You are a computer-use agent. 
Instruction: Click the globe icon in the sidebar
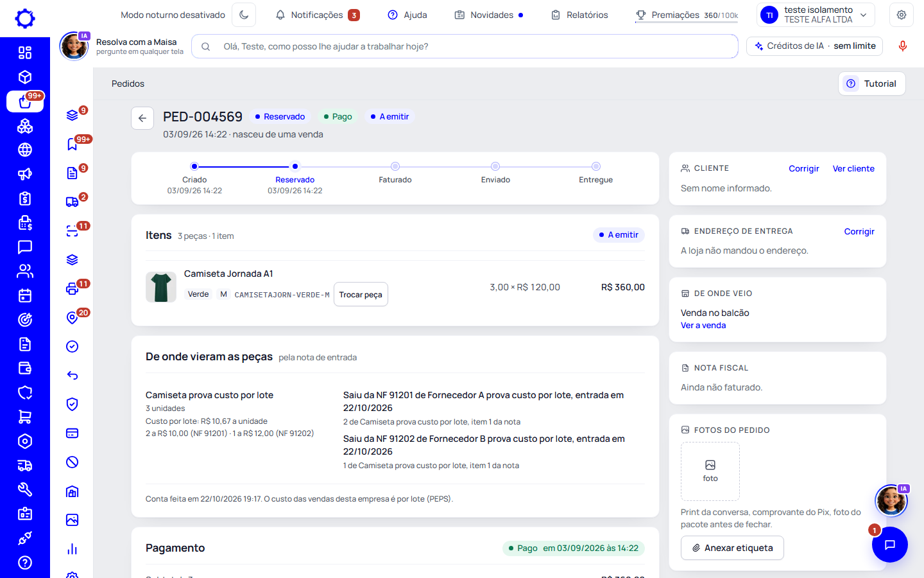pyautogui.click(x=25, y=150)
